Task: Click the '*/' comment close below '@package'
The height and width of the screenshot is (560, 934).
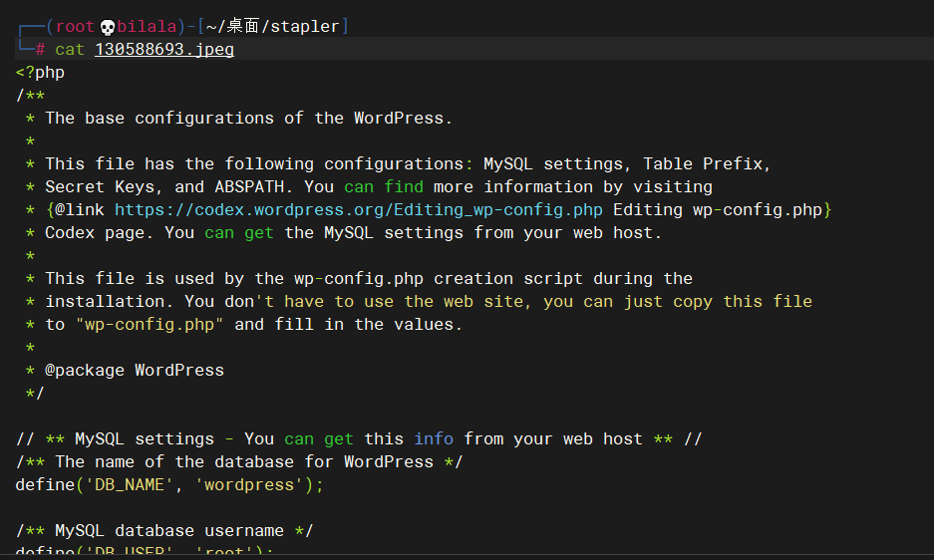Action: (35, 394)
